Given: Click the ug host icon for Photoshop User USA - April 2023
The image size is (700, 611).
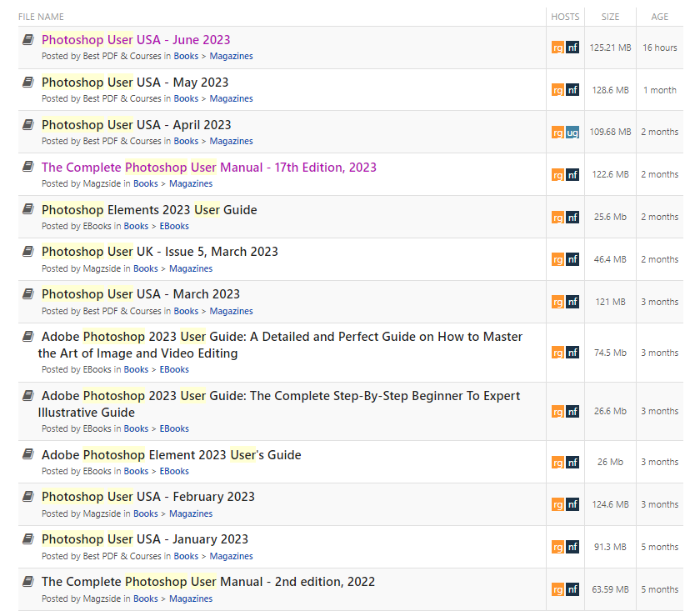Looking at the screenshot, I should (x=572, y=133).
